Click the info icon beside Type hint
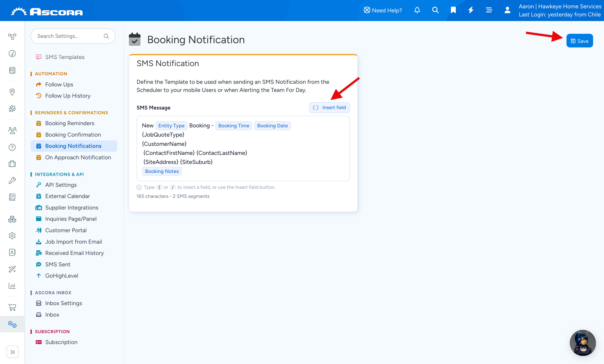Screen dimensions: 604x364 coord(139,187)
